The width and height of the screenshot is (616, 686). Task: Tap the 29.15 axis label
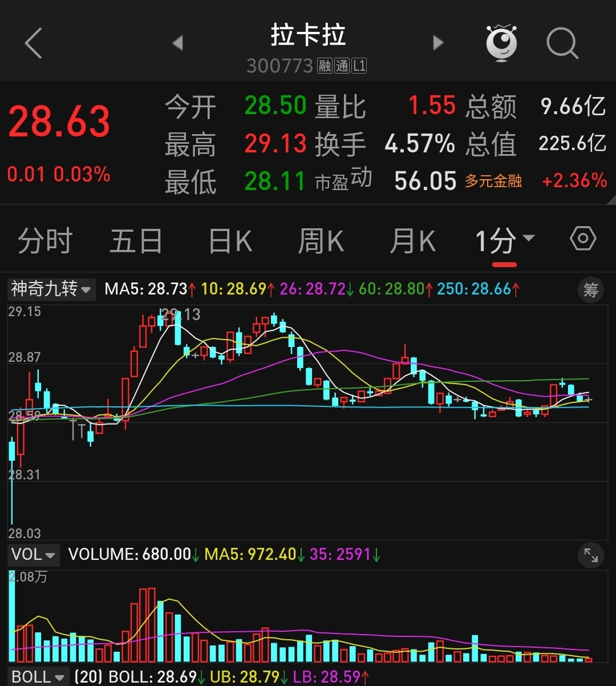(25, 312)
